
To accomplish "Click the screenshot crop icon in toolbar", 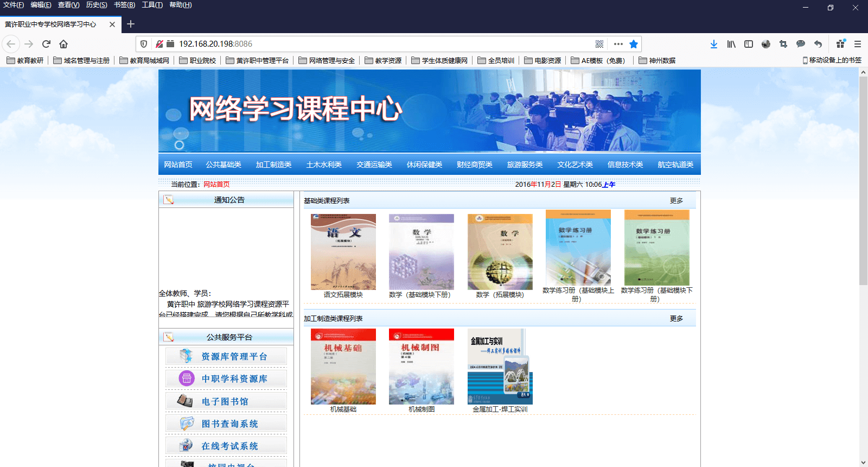I will point(783,44).
